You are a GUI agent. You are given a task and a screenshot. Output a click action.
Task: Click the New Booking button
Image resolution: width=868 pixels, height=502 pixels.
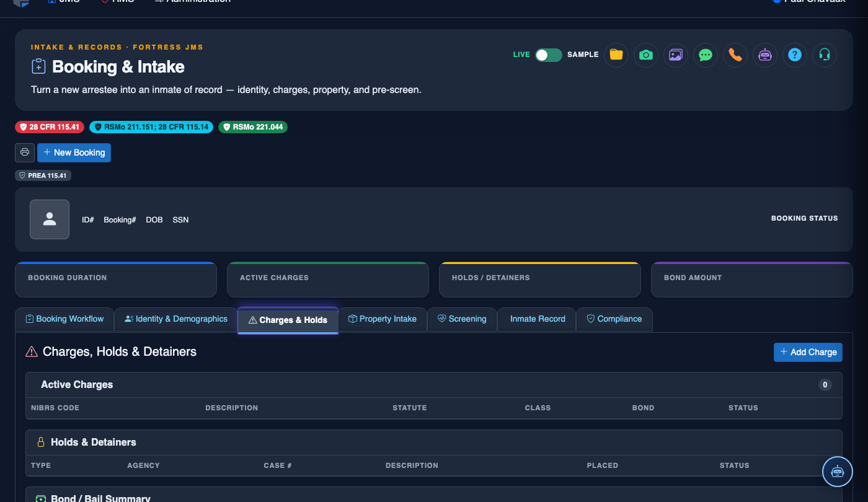pyautogui.click(x=74, y=152)
